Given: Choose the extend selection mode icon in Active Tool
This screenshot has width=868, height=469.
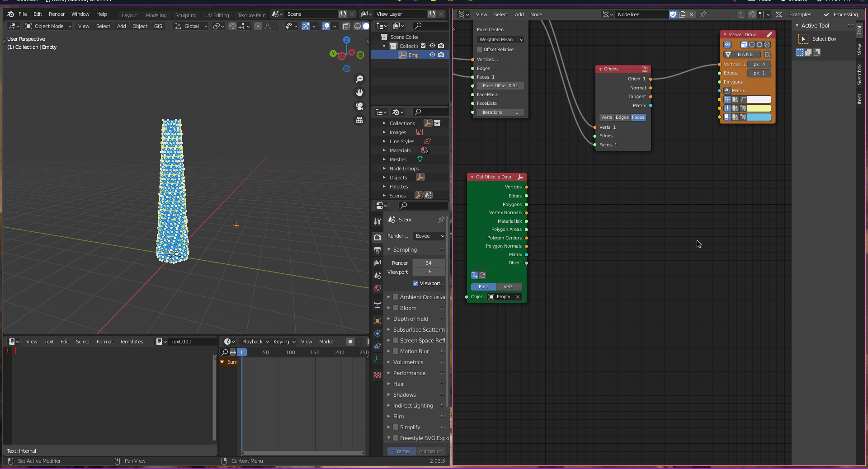Looking at the screenshot, I should click(x=808, y=52).
